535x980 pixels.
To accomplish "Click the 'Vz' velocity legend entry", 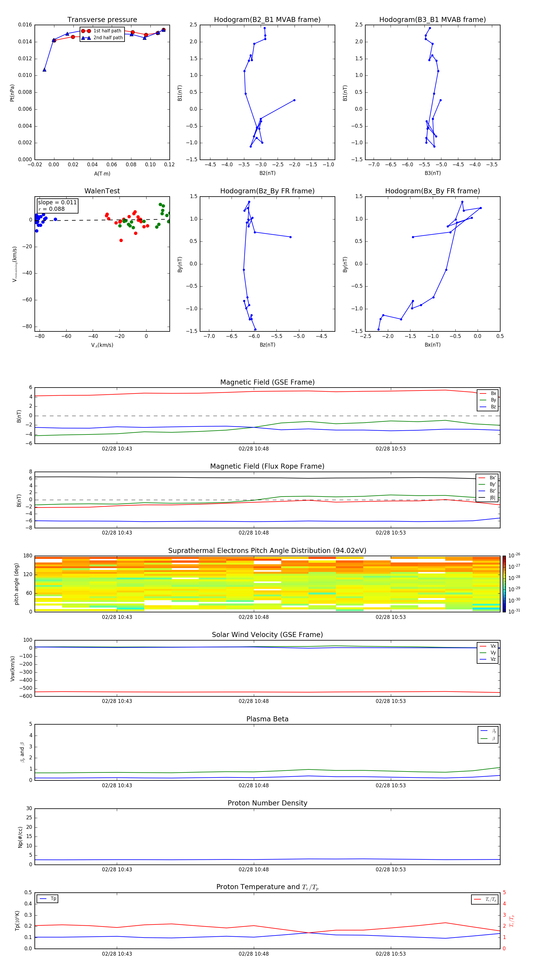I will click(488, 659).
